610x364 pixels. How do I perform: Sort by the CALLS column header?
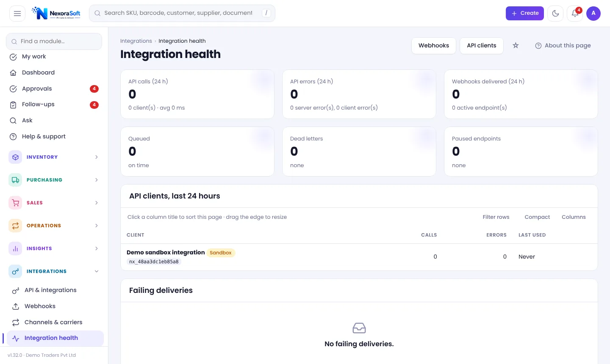point(429,235)
